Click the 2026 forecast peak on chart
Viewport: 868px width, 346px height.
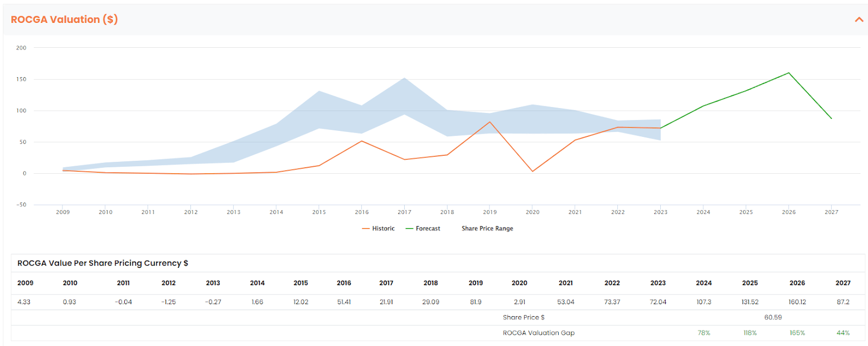tap(789, 73)
